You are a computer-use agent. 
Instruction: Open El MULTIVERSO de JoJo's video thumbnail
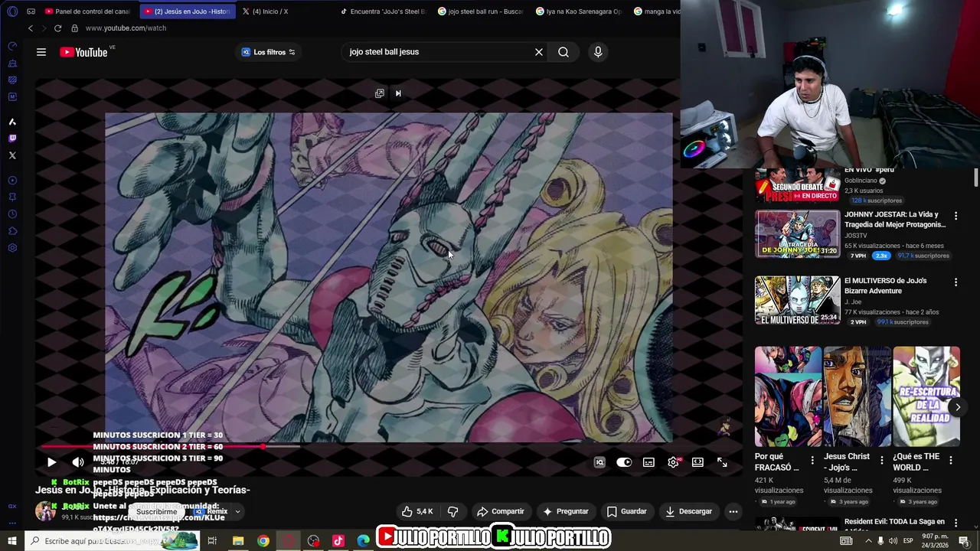(797, 300)
